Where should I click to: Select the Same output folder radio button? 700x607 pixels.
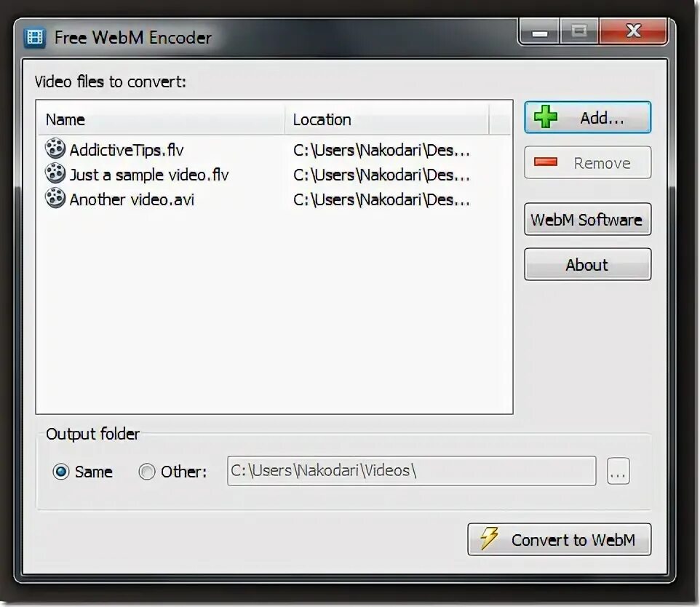tap(61, 472)
